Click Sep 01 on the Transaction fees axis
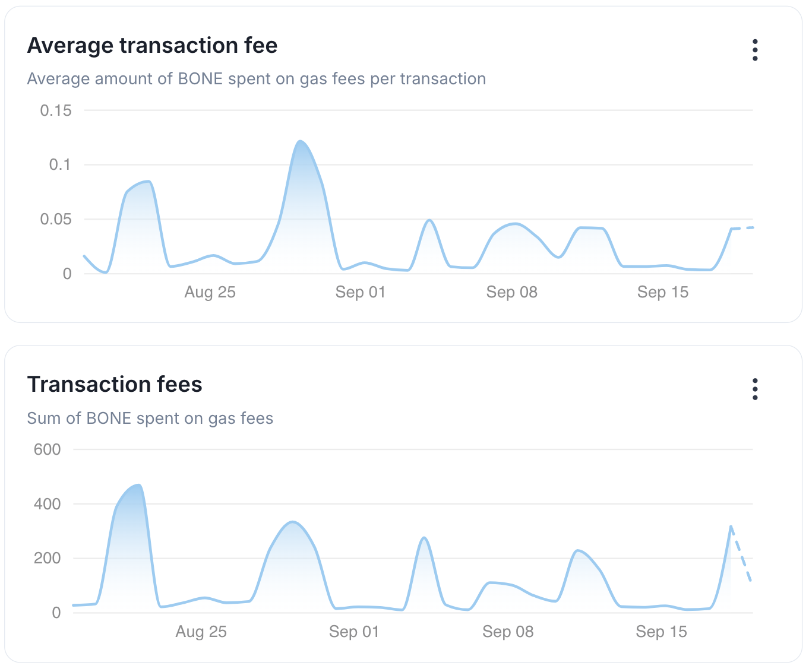 (x=354, y=632)
